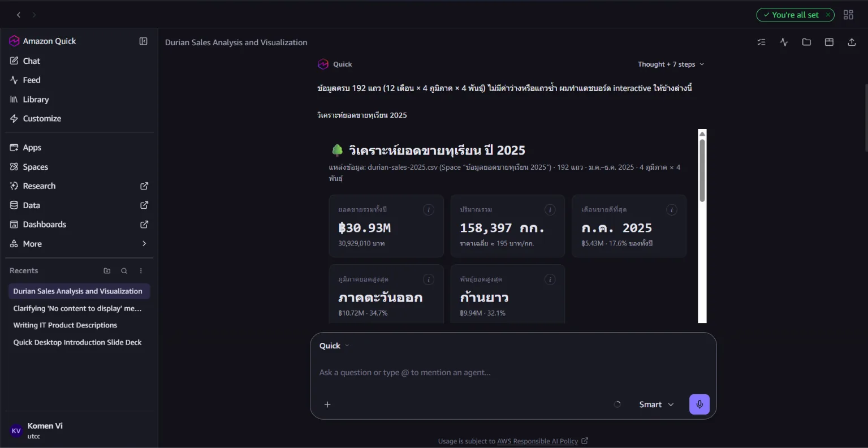Screen dimensions: 868x448
Task: Open the activity pulse icon
Action: (784, 42)
